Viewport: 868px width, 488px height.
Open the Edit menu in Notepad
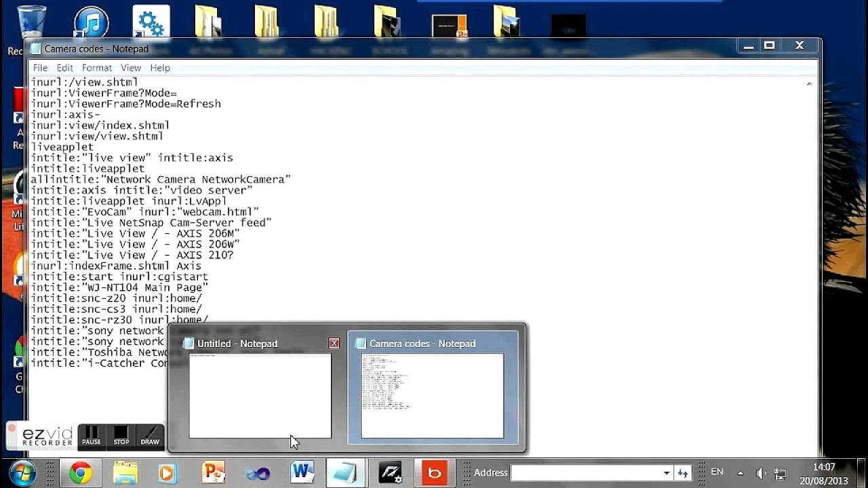[64, 68]
